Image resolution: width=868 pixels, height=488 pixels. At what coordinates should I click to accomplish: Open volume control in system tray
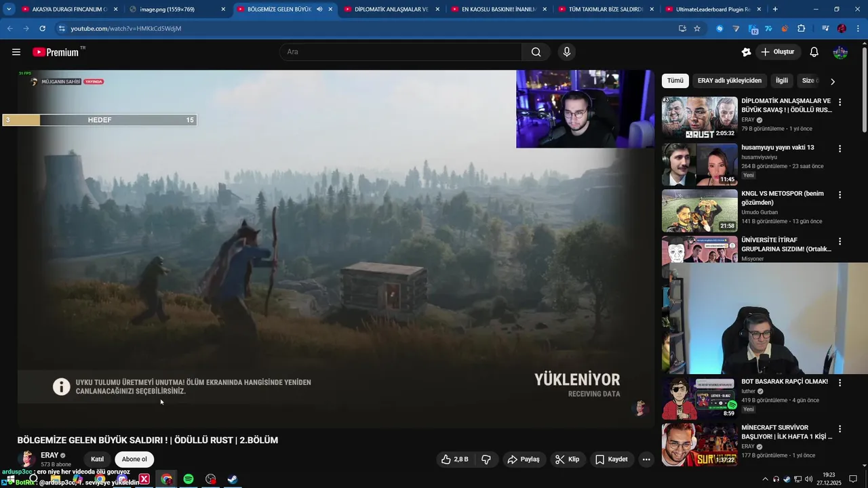point(808,479)
